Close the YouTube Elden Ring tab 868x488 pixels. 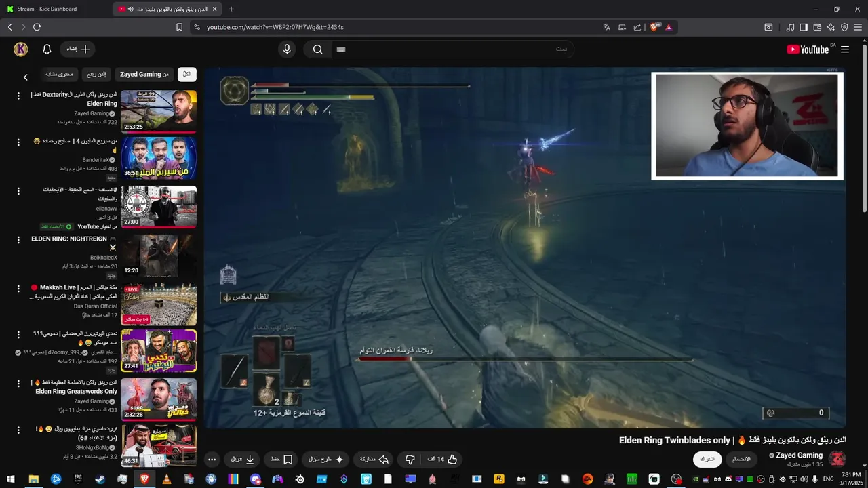tap(214, 9)
